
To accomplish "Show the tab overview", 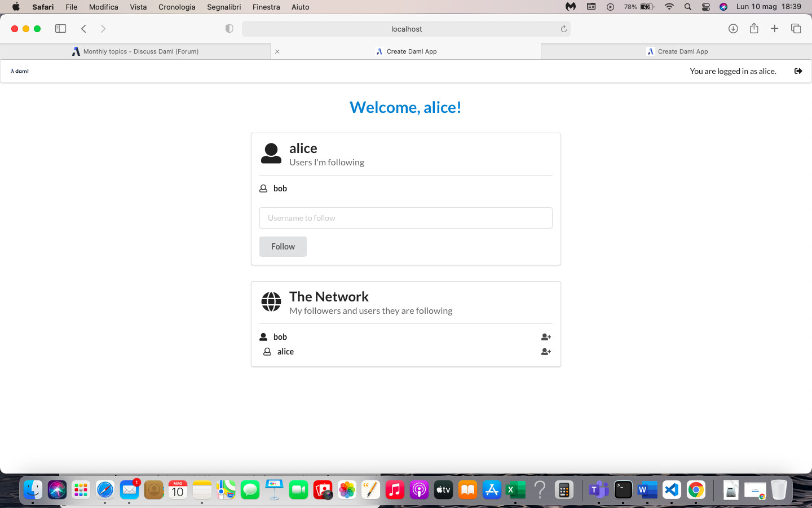I will pyautogui.click(x=796, y=29).
